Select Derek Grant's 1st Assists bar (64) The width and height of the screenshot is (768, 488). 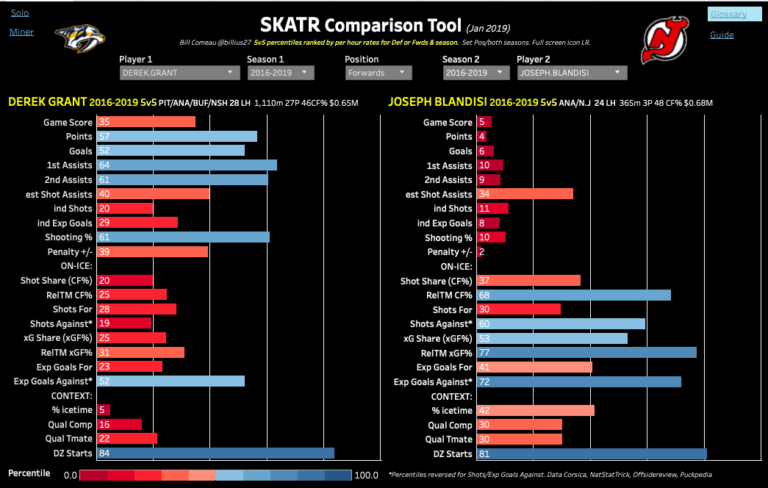(186, 165)
